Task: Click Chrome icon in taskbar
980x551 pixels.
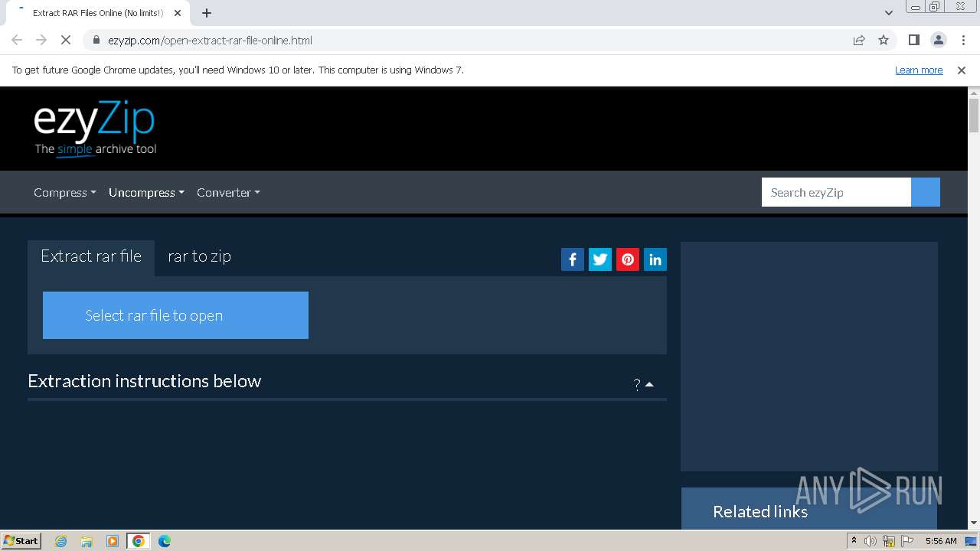Action: coord(139,541)
